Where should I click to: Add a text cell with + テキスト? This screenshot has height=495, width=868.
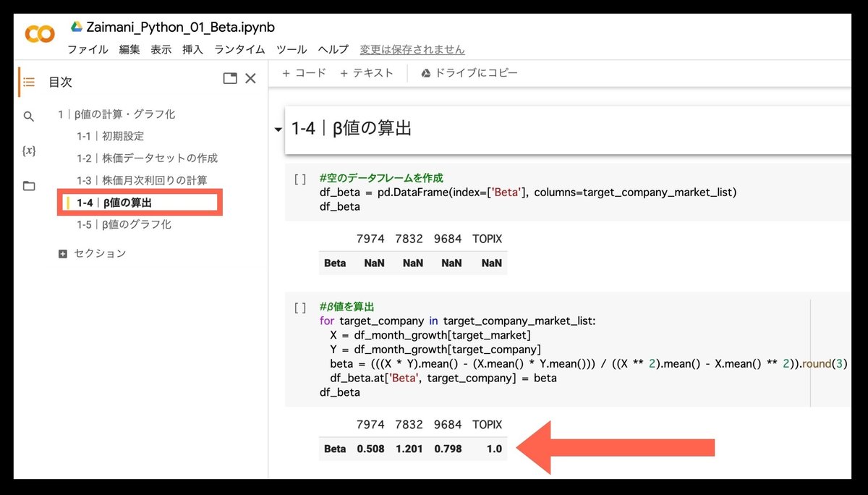[x=365, y=72]
